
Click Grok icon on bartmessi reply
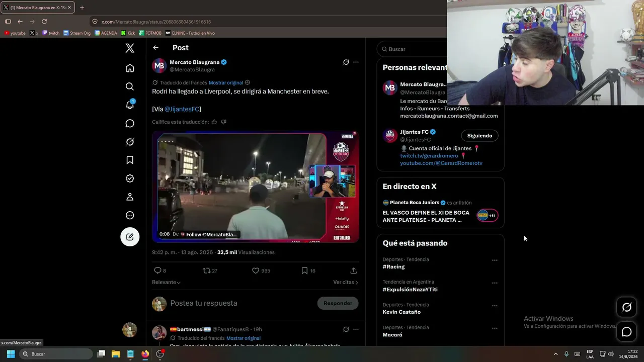click(x=346, y=329)
